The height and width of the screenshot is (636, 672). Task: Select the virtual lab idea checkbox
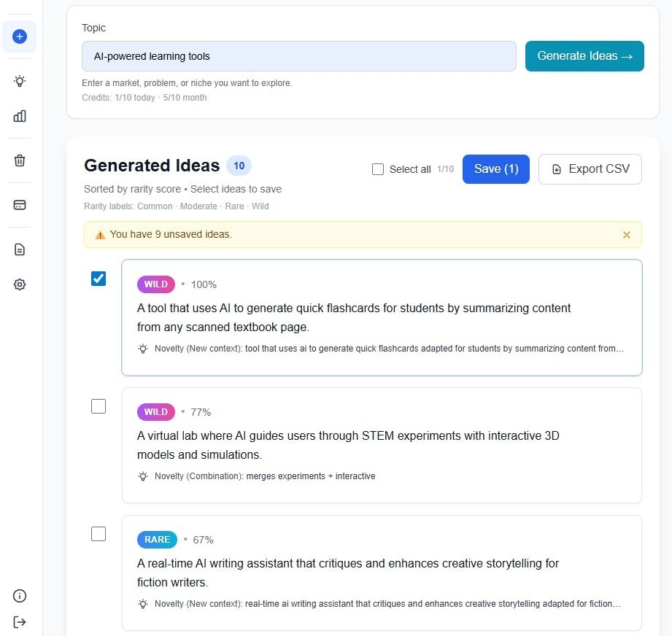pyautogui.click(x=99, y=406)
